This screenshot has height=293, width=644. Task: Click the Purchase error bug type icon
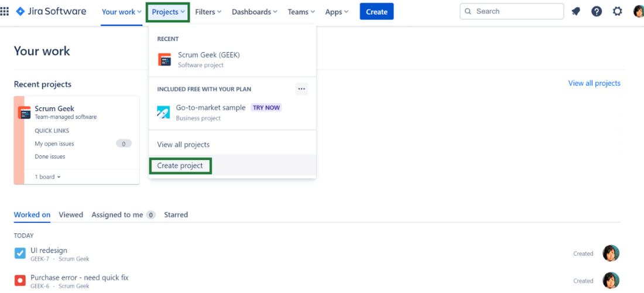[x=20, y=280]
